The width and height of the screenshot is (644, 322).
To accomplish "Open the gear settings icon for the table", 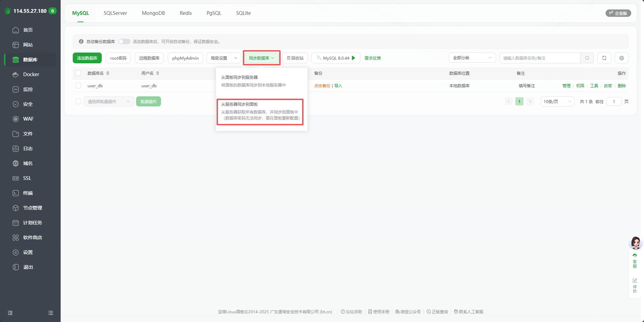I will [x=621, y=58].
